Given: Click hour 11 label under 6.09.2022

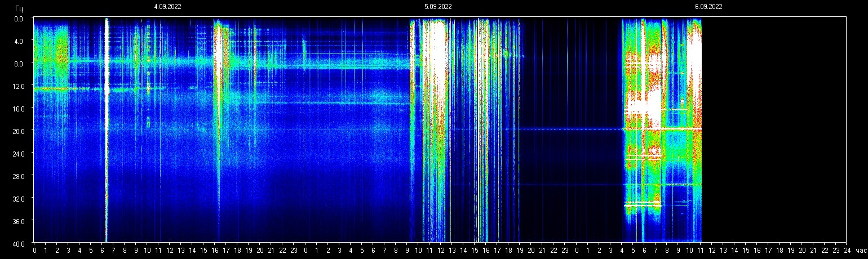Looking at the screenshot, I should click(701, 251).
